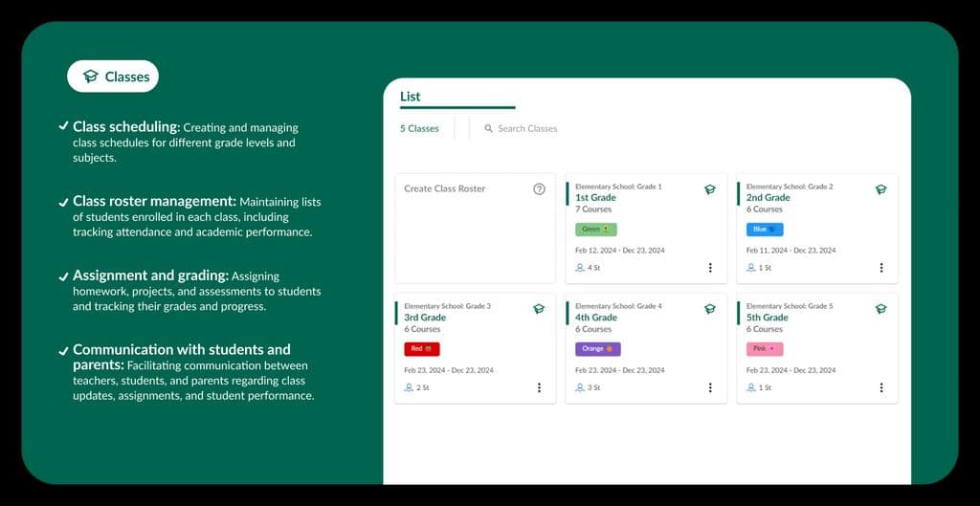Click the student count icon on 4th Grade
The width and height of the screenshot is (980, 506).
coord(580,387)
